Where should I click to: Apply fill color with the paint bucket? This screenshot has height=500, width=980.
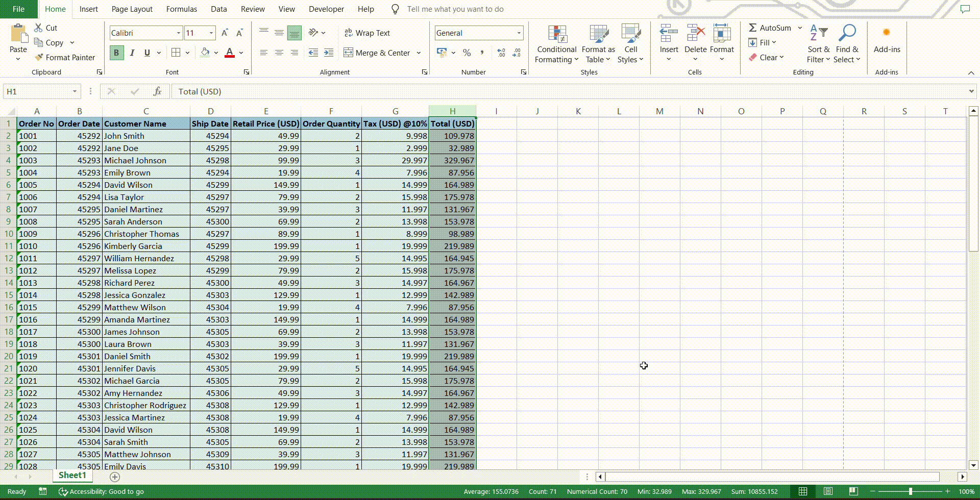pyautogui.click(x=205, y=53)
